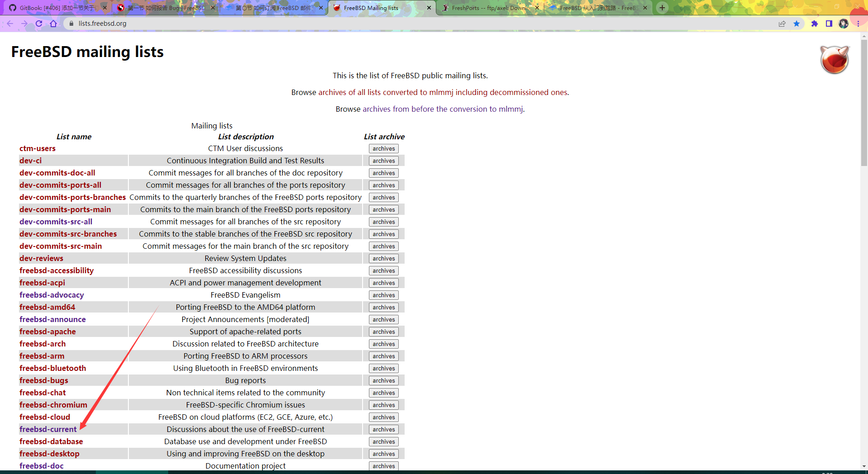Open archives from before the mlmmj conversion
This screenshot has height=474, width=868.
[x=443, y=109]
